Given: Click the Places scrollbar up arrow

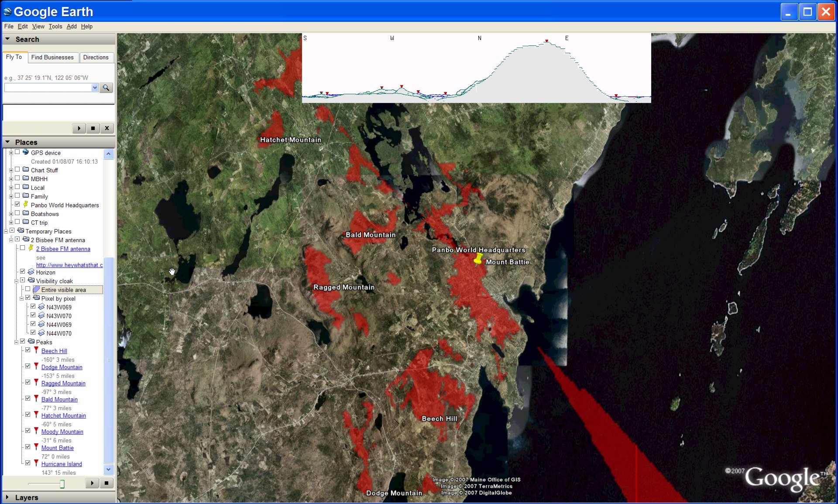Looking at the screenshot, I should tap(109, 154).
